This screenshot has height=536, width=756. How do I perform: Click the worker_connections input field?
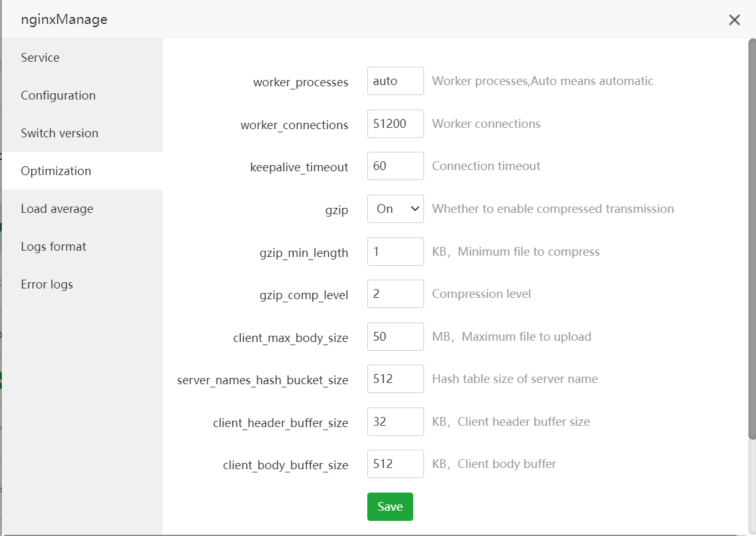pyautogui.click(x=395, y=124)
